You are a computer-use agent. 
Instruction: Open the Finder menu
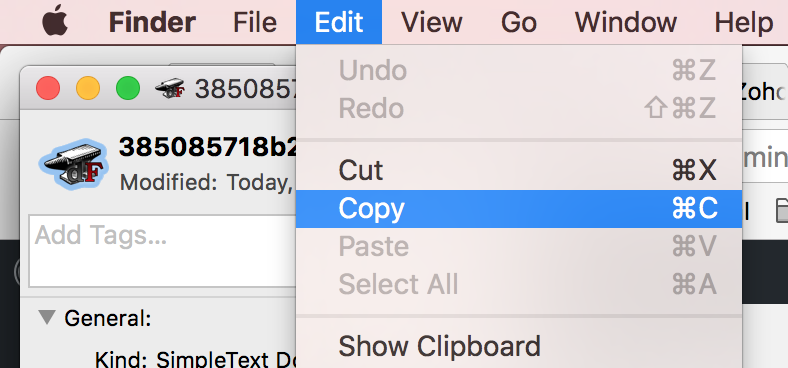point(152,22)
